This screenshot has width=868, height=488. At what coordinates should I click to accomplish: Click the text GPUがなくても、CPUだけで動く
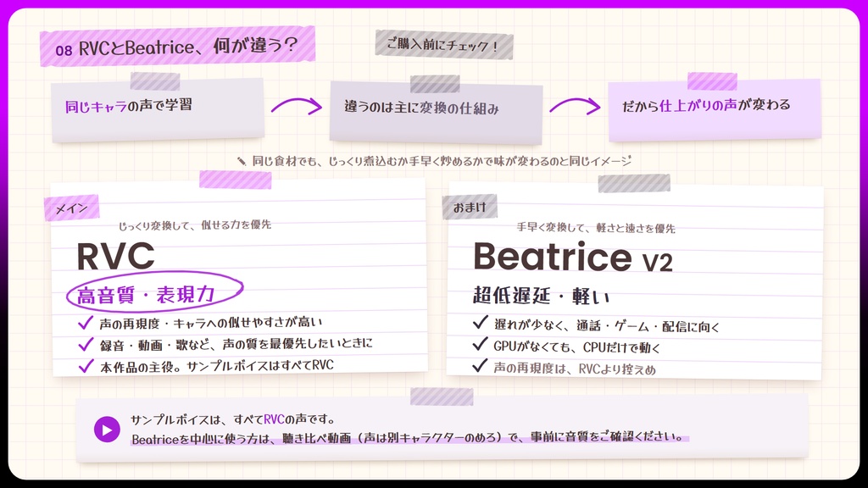point(576,347)
